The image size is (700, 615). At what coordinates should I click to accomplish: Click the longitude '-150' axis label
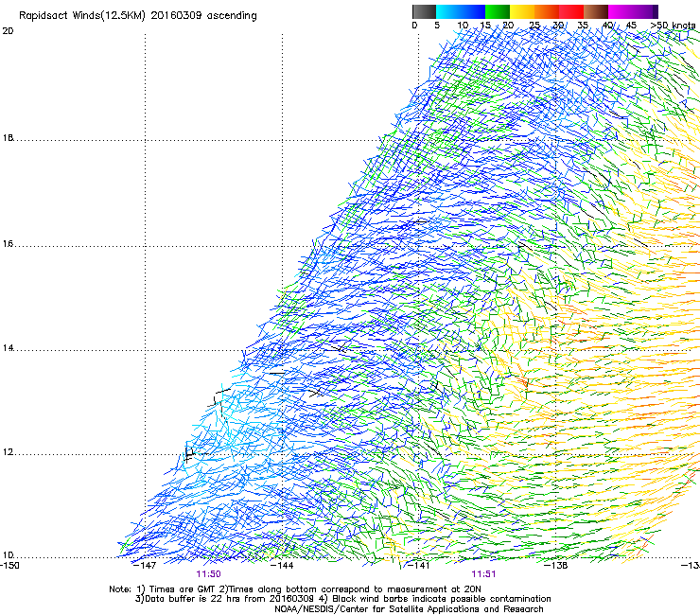click(x=9, y=566)
